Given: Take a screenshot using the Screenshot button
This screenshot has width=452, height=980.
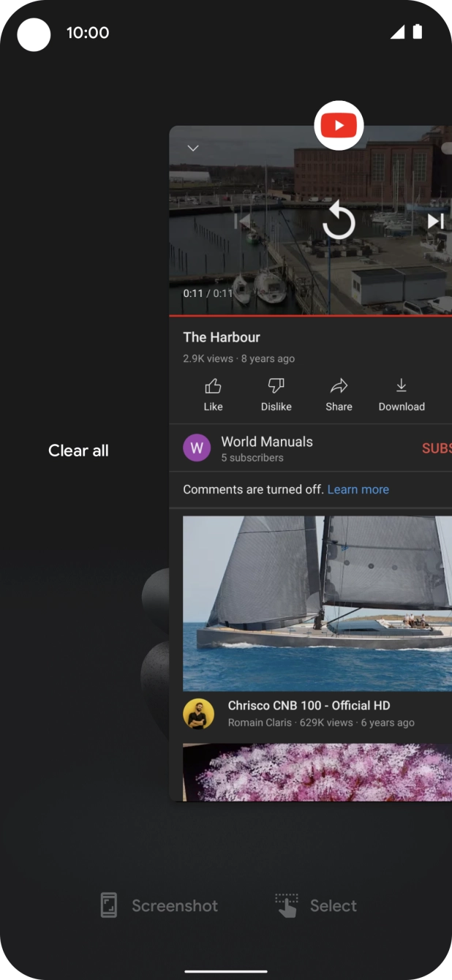Looking at the screenshot, I should pyautogui.click(x=159, y=905).
